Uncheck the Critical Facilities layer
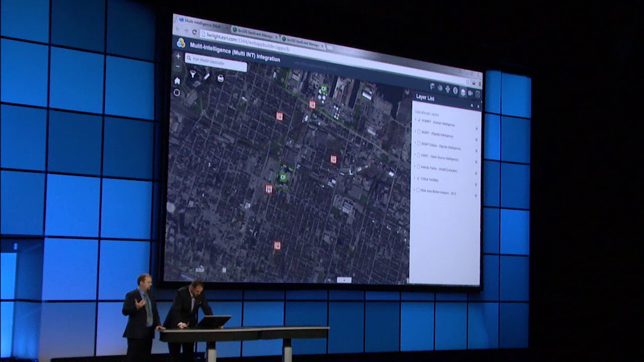 [x=419, y=178]
